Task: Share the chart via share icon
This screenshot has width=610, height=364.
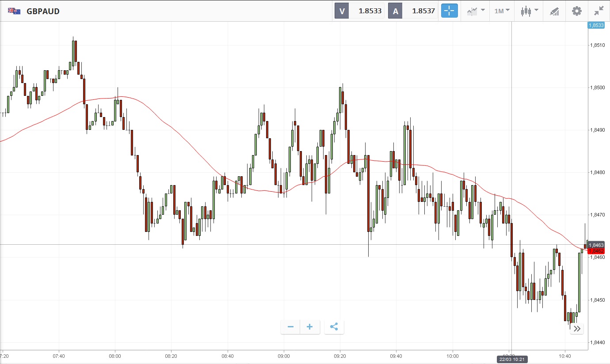Action: (334, 327)
